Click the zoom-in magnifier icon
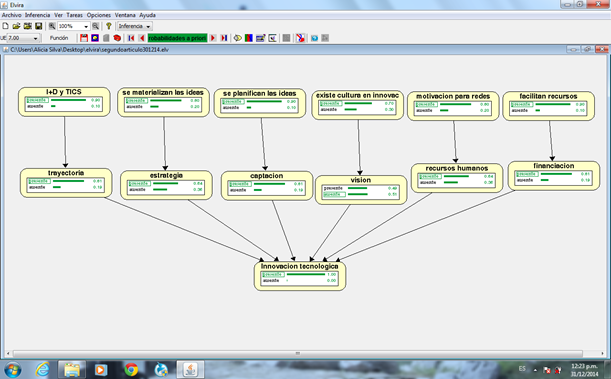611x379 pixels. tap(52, 26)
